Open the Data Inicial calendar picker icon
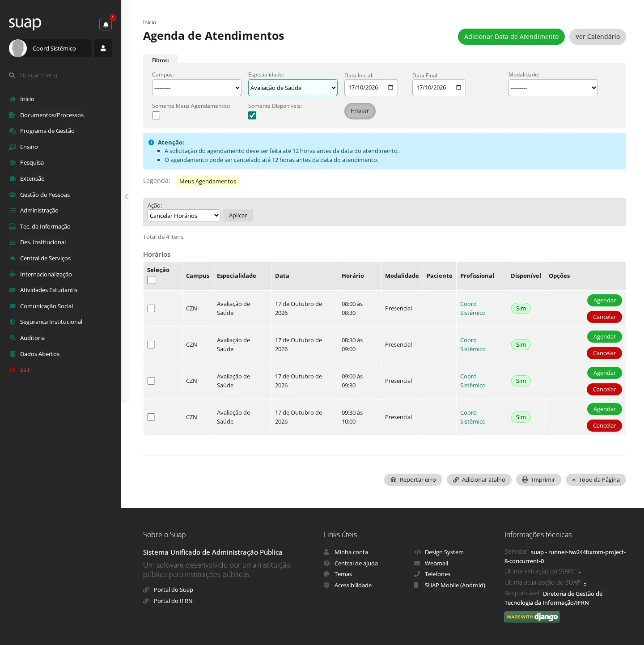The width and height of the screenshot is (644, 645). click(390, 88)
